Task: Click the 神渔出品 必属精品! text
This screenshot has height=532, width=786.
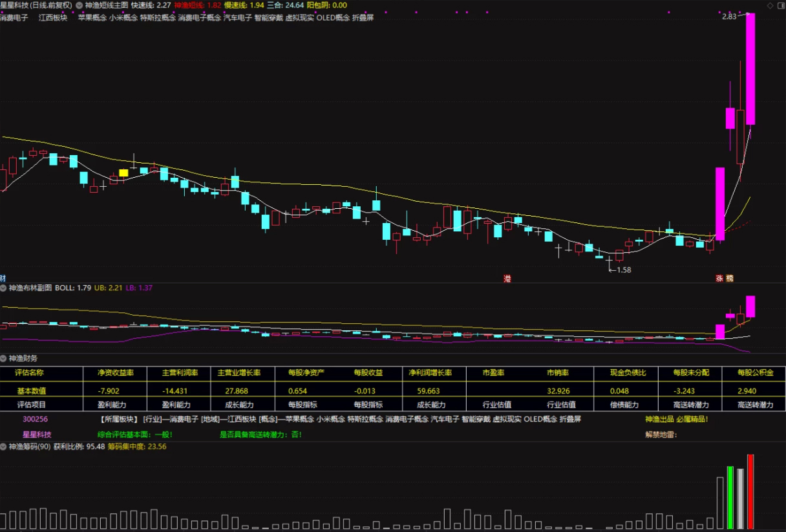Action: 676,419
